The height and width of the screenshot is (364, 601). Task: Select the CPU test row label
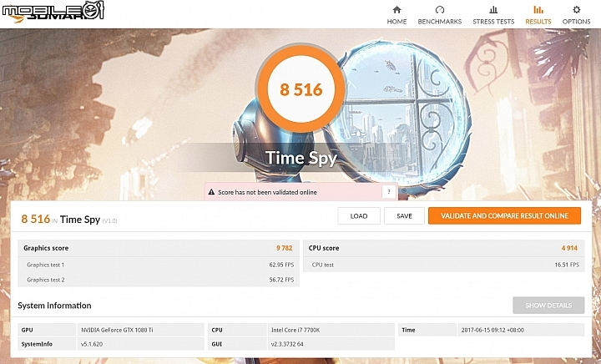point(323,265)
